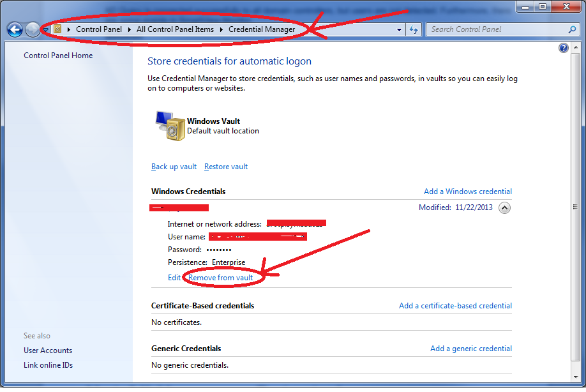The width and height of the screenshot is (586, 392).
Task: Expand arrow after Control Panel breadcrumb
Action: point(130,29)
